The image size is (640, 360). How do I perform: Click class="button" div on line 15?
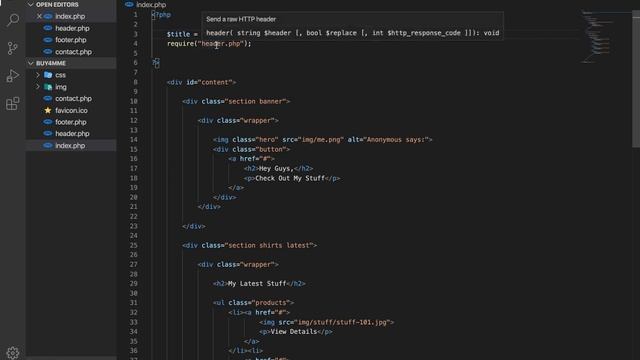pyautogui.click(x=251, y=149)
